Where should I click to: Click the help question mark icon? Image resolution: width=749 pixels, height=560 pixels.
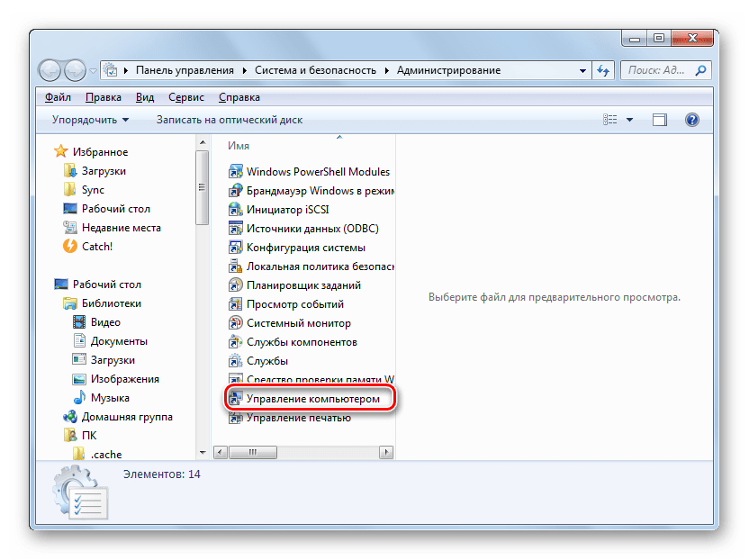(691, 120)
